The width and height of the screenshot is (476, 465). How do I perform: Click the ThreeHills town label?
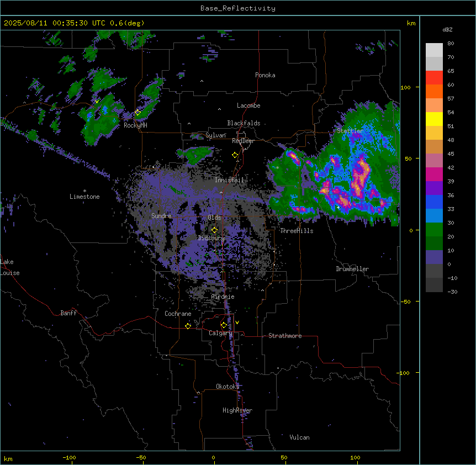click(x=297, y=231)
